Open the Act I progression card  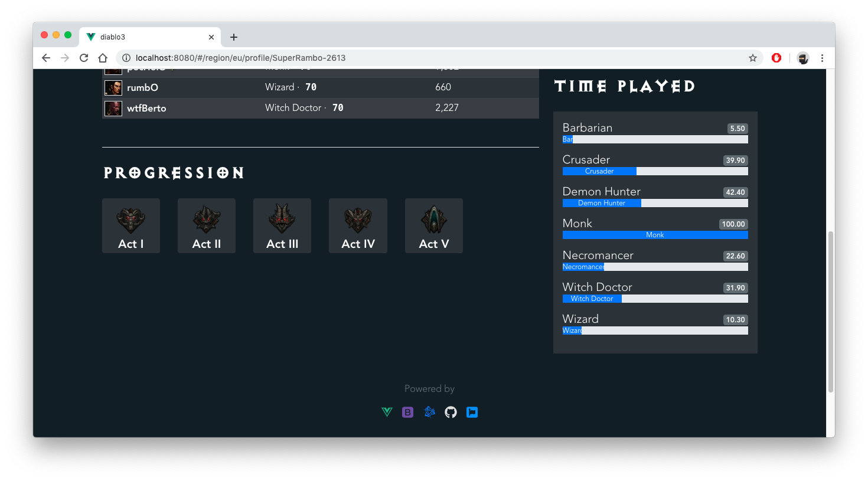pos(131,225)
